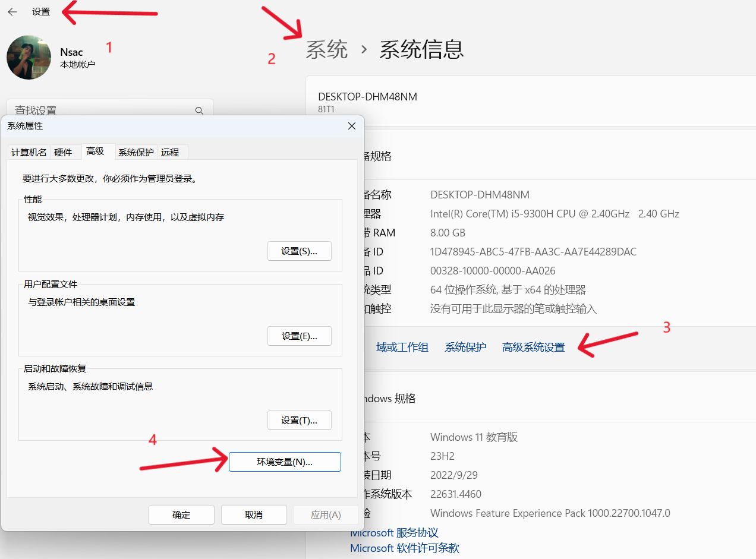Select the 系统保护 tab in 系统属性 dialog
Viewport: 756px width, 559px height.
(136, 153)
